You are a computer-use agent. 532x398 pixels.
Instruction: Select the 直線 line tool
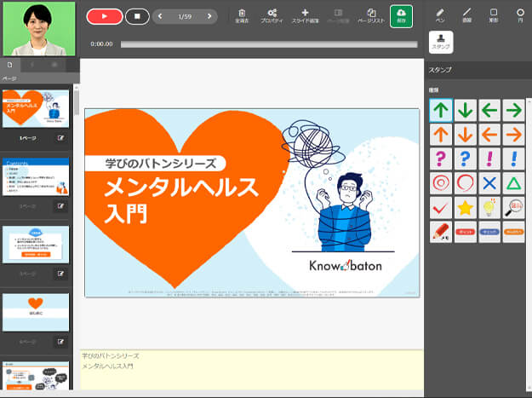[466, 15]
